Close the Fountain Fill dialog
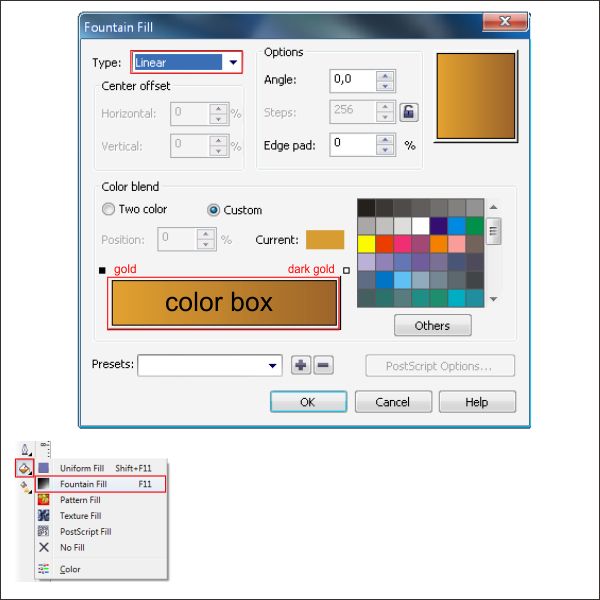 click(505, 21)
